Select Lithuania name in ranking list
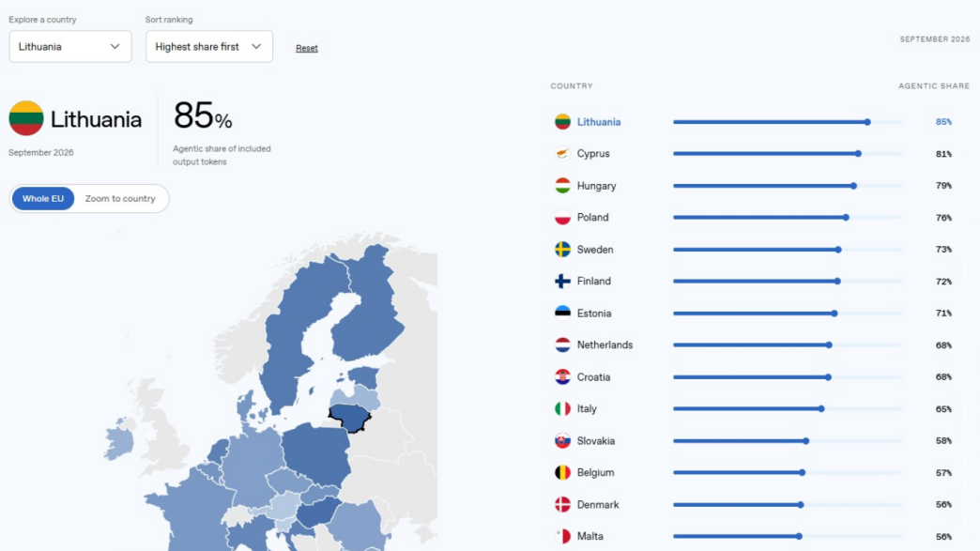This screenshot has height=551, width=980. coord(599,122)
